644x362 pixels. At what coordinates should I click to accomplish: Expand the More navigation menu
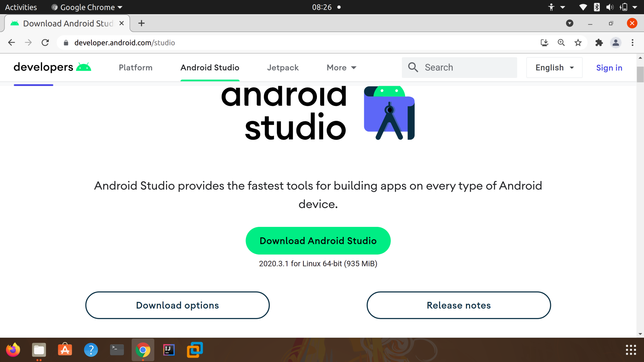click(x=341, y=68)
